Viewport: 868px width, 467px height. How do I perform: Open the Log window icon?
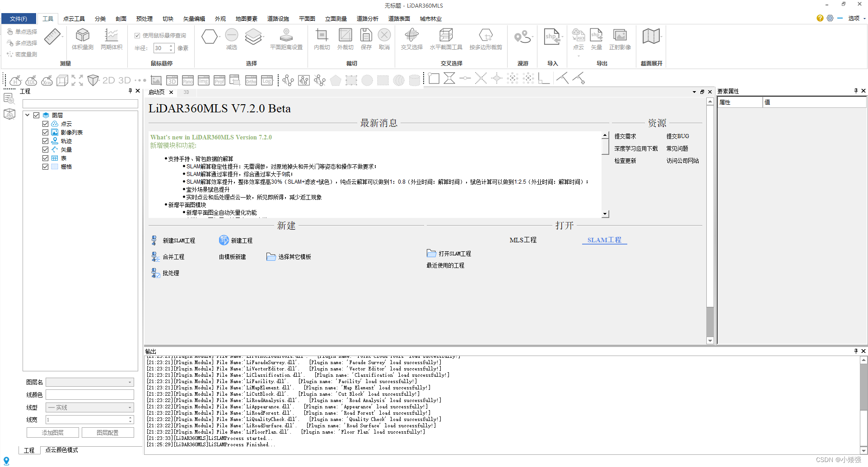point(267,80)
